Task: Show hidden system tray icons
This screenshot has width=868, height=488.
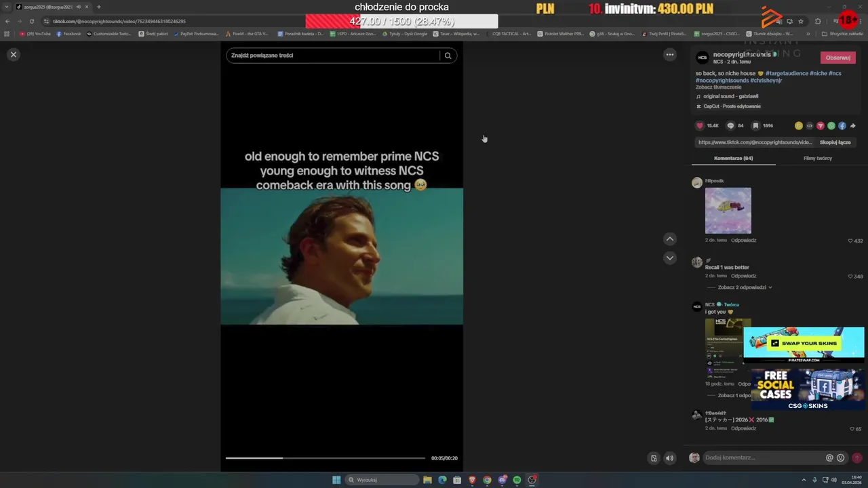Action: tap(804, 480)
